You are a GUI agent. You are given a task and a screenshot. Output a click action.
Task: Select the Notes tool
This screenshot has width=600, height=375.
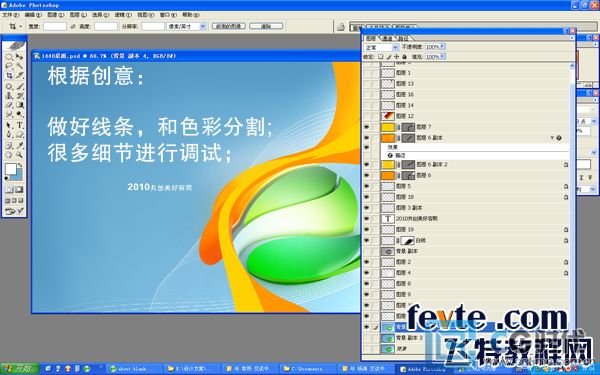[9, 145]
